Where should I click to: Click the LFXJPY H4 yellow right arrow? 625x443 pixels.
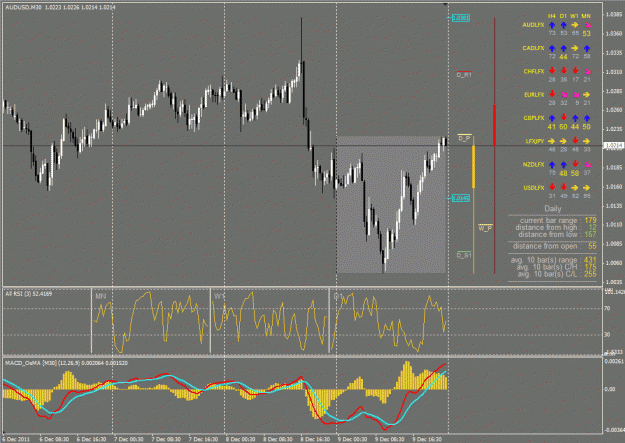[552, 141]
